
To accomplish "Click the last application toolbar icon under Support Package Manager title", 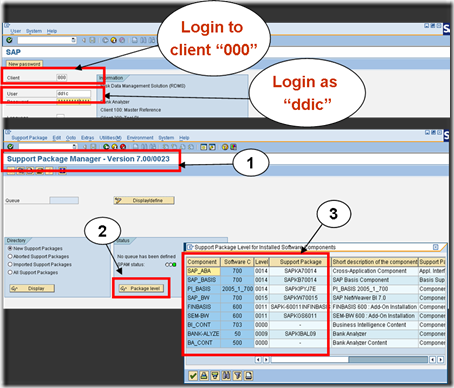I will (62, 171).
